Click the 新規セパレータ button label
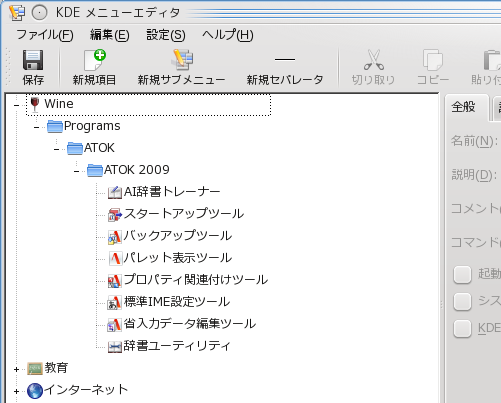 point(285,80)
